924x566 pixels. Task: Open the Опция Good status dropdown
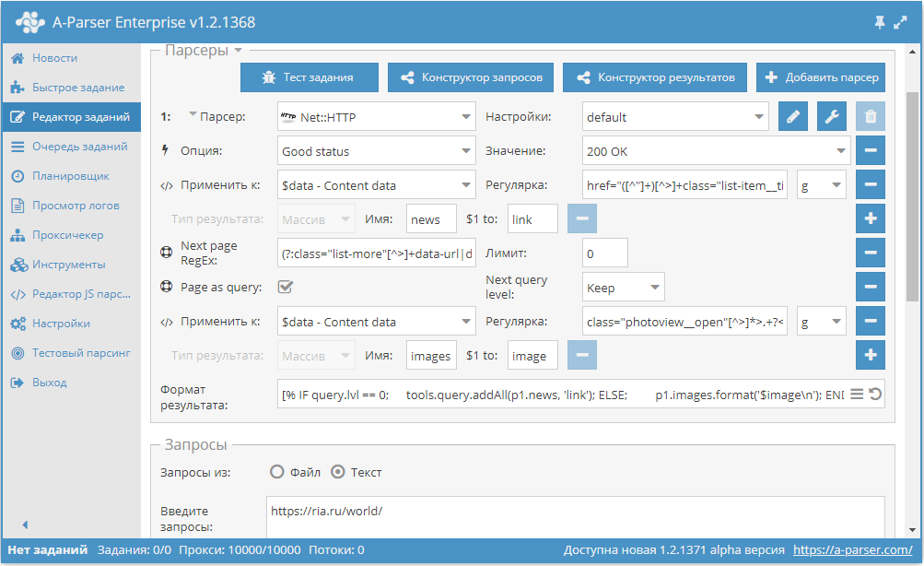click(377, 151)
